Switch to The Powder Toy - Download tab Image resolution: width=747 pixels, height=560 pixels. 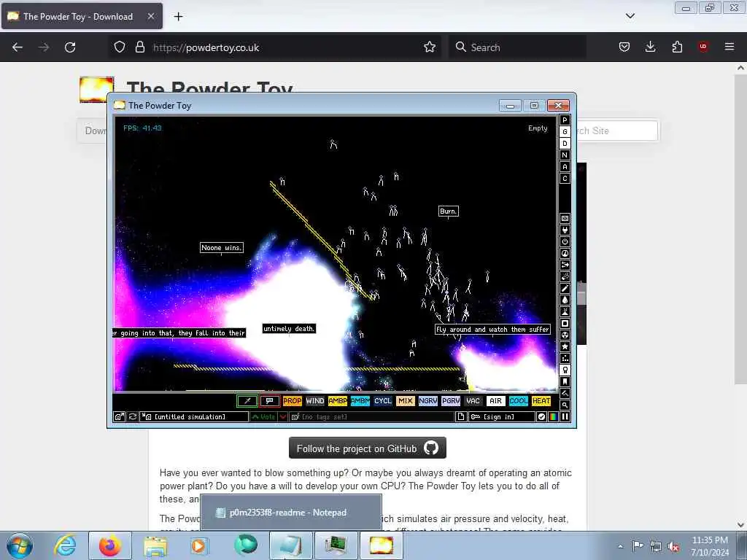82,16
